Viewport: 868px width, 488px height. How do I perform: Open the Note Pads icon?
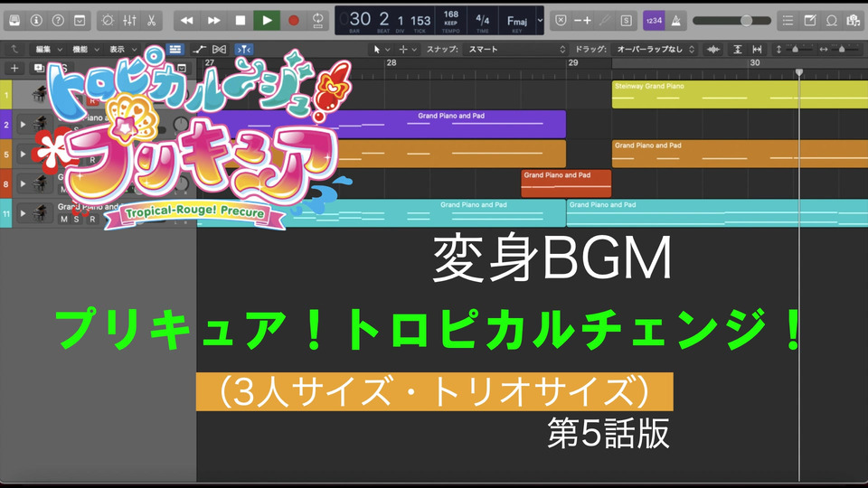(x=809, y=21)
